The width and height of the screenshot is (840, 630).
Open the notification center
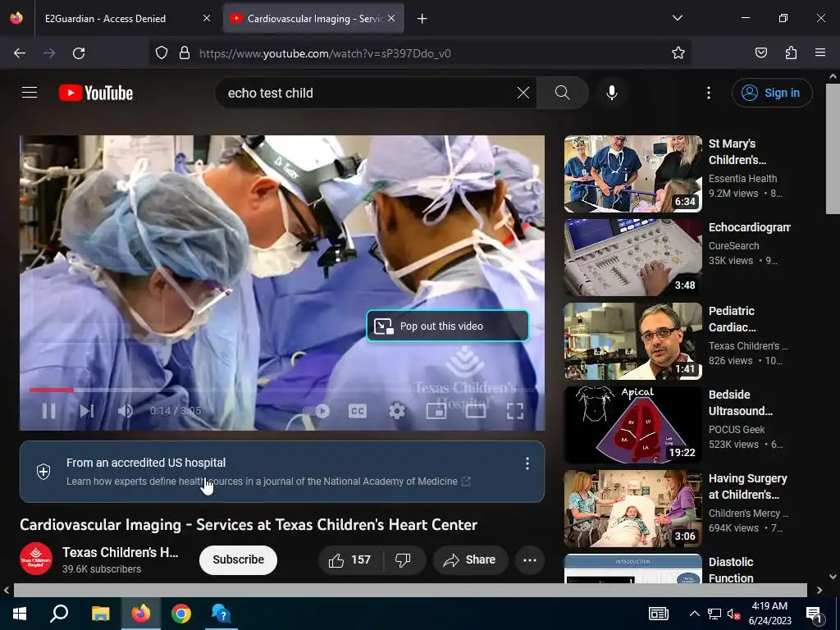click(815, 614)
